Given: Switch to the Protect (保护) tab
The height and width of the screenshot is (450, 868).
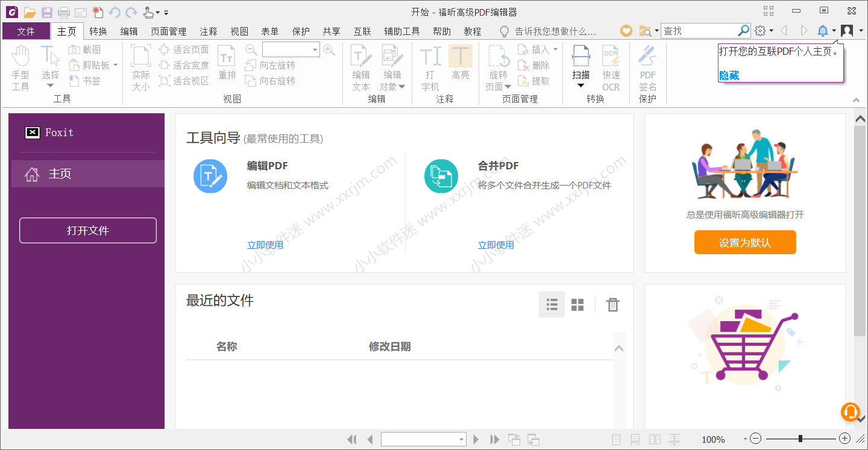Looking at the screenshot, I should coord(301,31).
